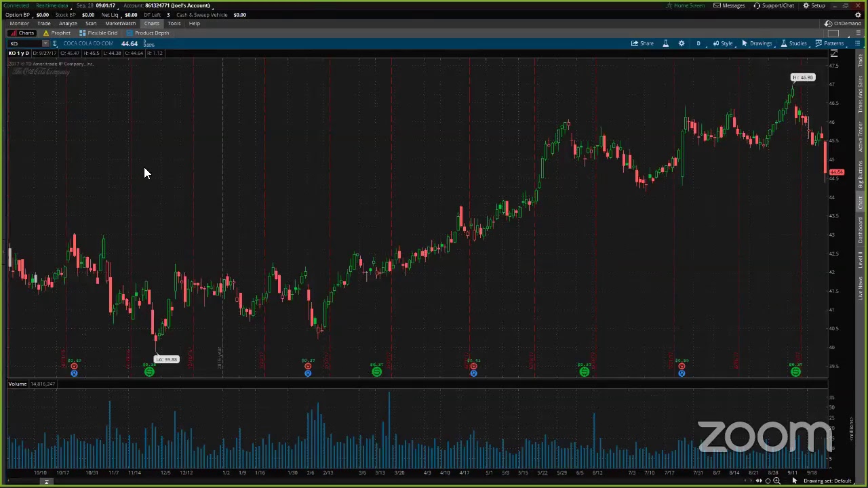This screenshot has width=868, height=488.
Task: Click the price axis icon atop price scale
Action: pos(834,54)
